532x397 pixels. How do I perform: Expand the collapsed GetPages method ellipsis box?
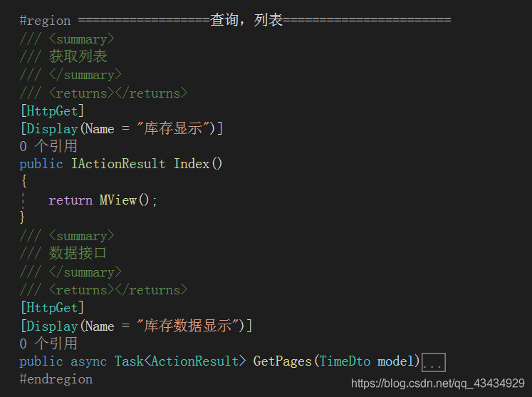[433, 362]
